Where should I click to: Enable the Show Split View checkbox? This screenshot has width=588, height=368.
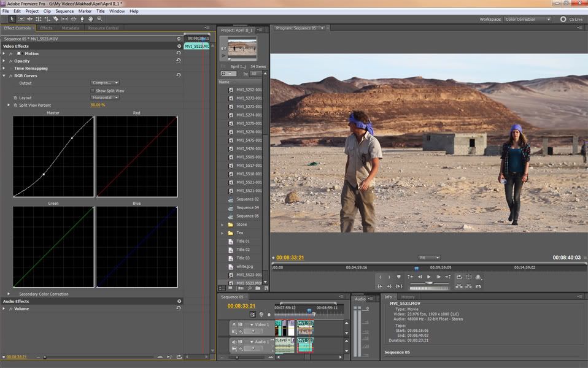tap(93, 91)
